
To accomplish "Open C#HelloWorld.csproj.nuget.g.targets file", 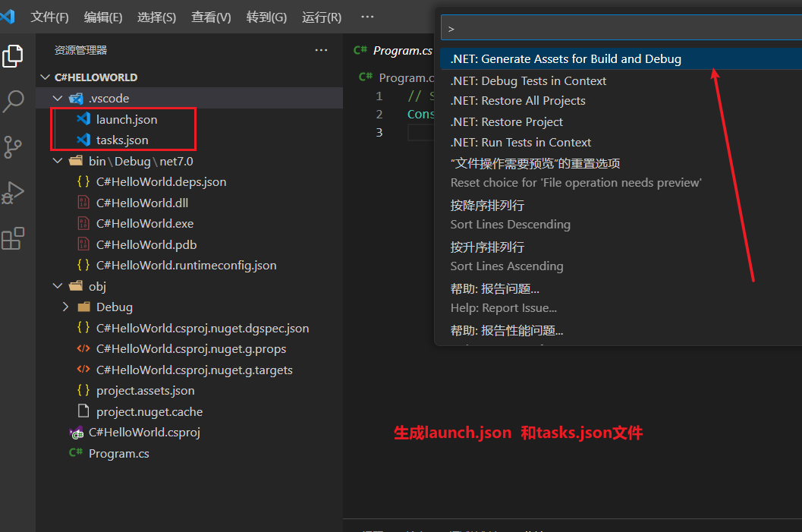I will (194, 370).
